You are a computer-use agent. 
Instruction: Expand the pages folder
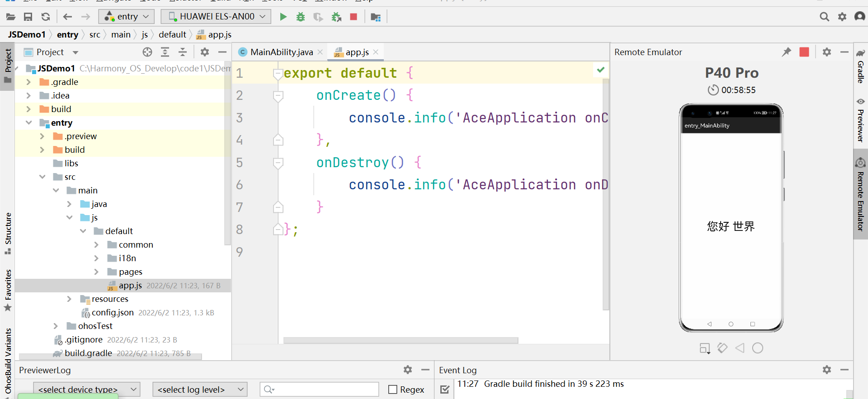96,272
